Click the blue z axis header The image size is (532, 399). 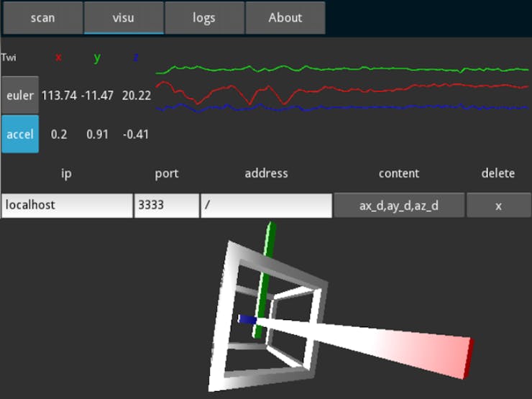(136, 57)
